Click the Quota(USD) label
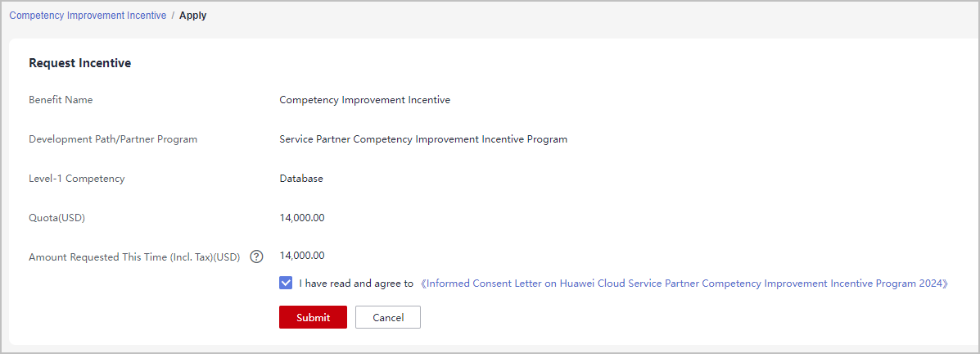 coord(57,218)
